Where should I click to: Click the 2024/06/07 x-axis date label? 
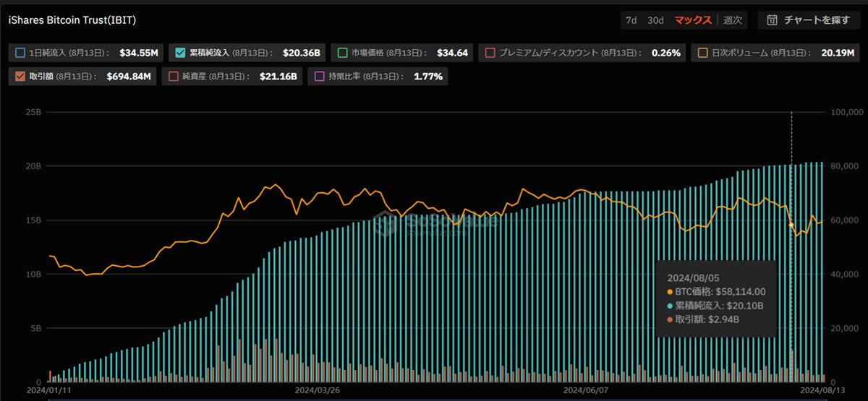pyautogui.click(x=585, y=390)
